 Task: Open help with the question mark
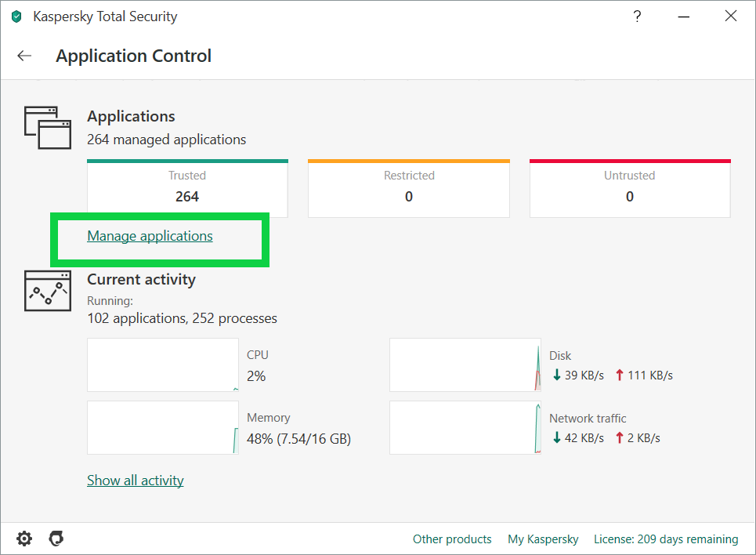[638, 16]
